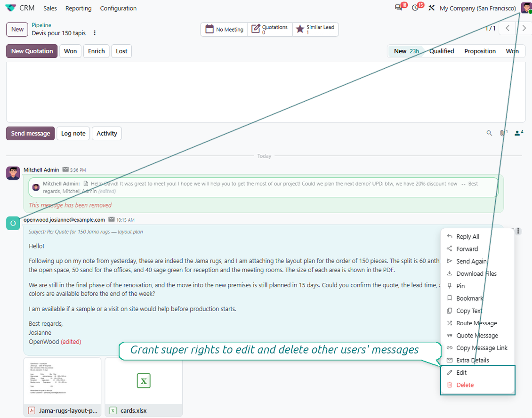The width and height of the screenshot is (532, 418).
Task: Open the Configuration top menu
Action: click(x=118, y=8)
